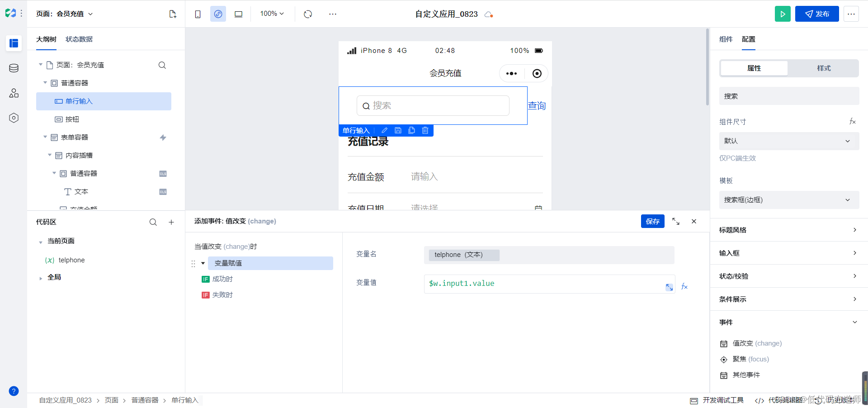This screenshot has height=408, width=868.
Task: Switch to the 配置 tab
Action: click(x=749, y=39)
